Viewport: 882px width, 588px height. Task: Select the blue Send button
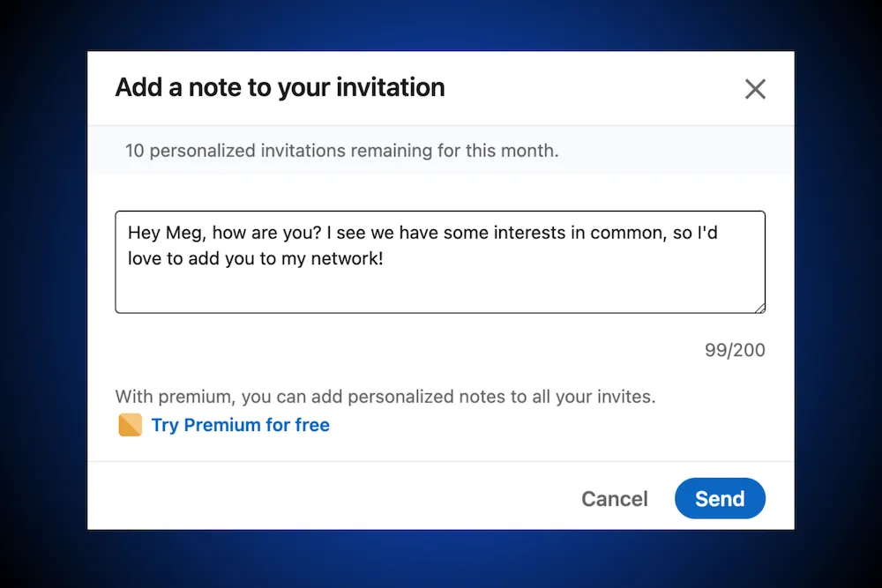point(720,498)
